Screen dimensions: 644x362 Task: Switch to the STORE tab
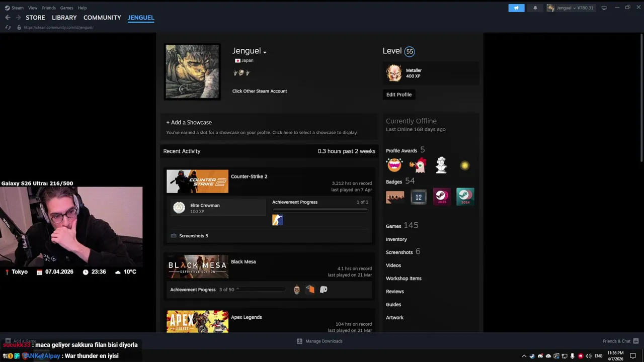[x=35, y=18]
